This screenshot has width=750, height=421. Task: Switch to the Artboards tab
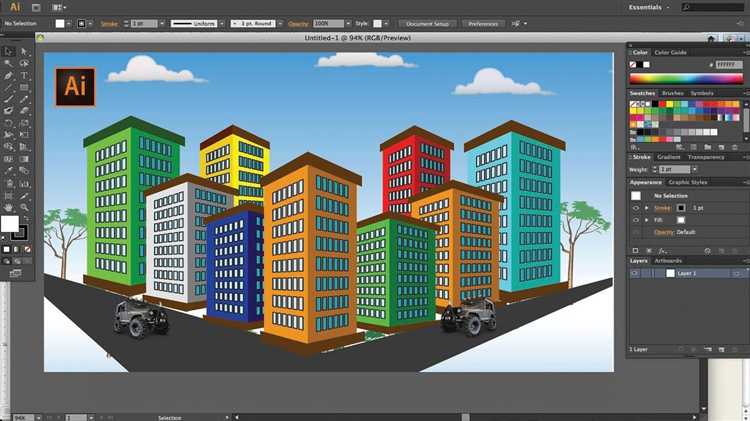(x=668, y=261)
